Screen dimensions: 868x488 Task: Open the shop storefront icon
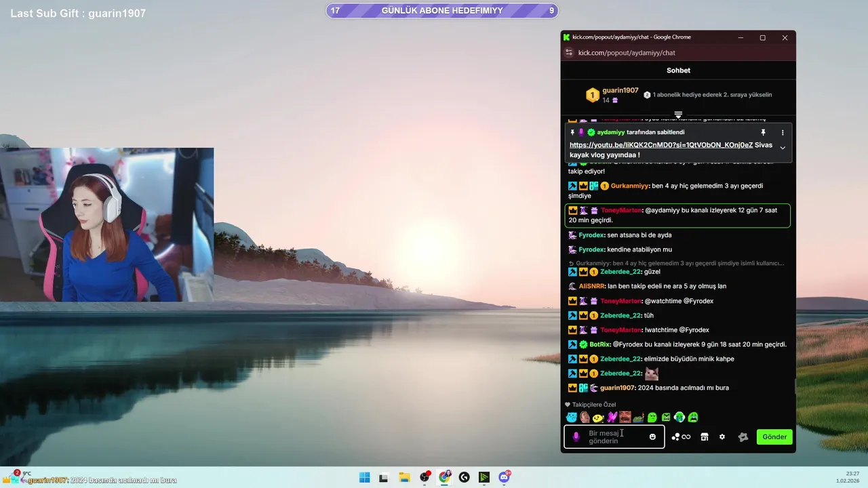(x=705, y=437)
